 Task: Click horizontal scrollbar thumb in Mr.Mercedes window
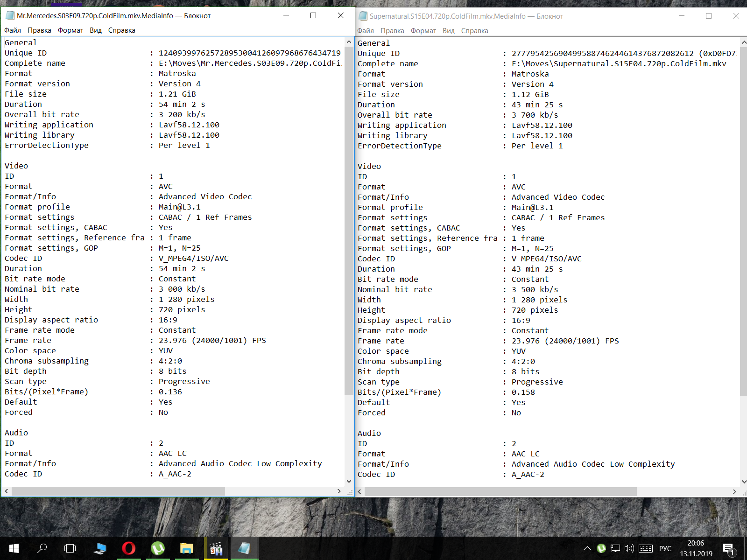point(118,491)
